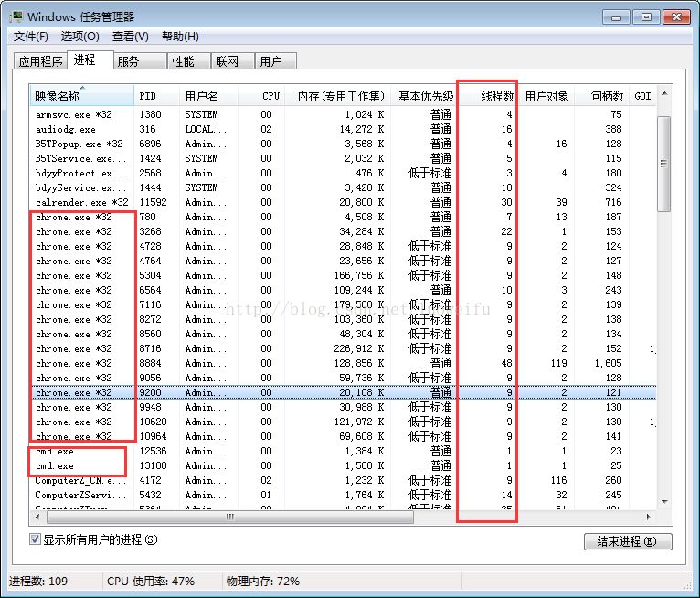The image size is (700, 598).
Task: Click the horizontal scrollbar right arrow
Action: tap(648, 518)
